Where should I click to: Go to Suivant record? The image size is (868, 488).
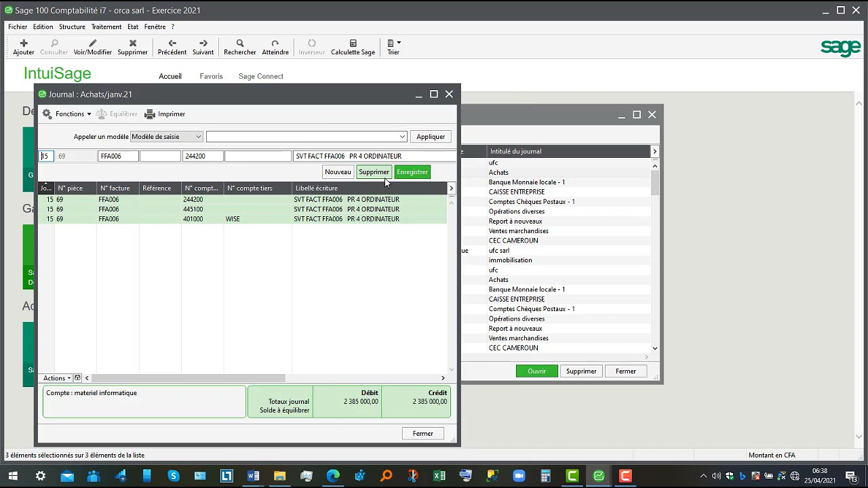(203, 47)
